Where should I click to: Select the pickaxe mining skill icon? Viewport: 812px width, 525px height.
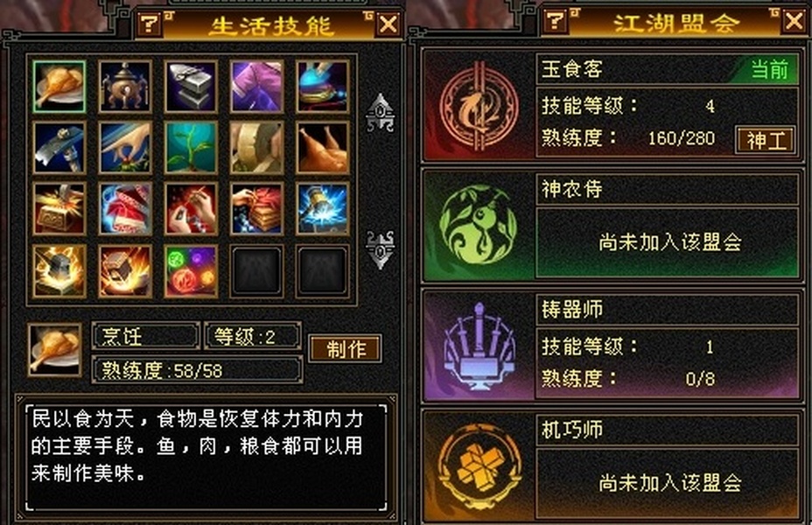point(59,148)
